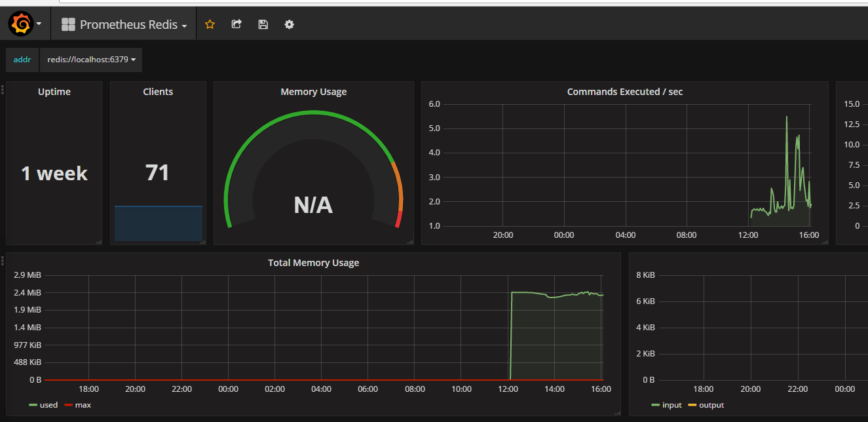Viewport: 868px width, 422px height.
Task: Click the 2.4 MiB y-axis label
Action: tap(27, 292)
